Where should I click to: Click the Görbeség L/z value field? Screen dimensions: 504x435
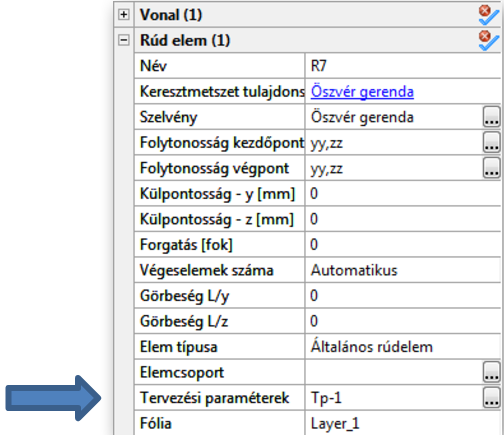[x=403, y=321]
